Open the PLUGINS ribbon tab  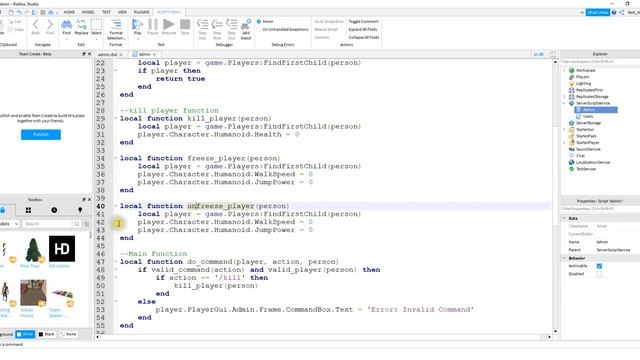click(142, 12)
